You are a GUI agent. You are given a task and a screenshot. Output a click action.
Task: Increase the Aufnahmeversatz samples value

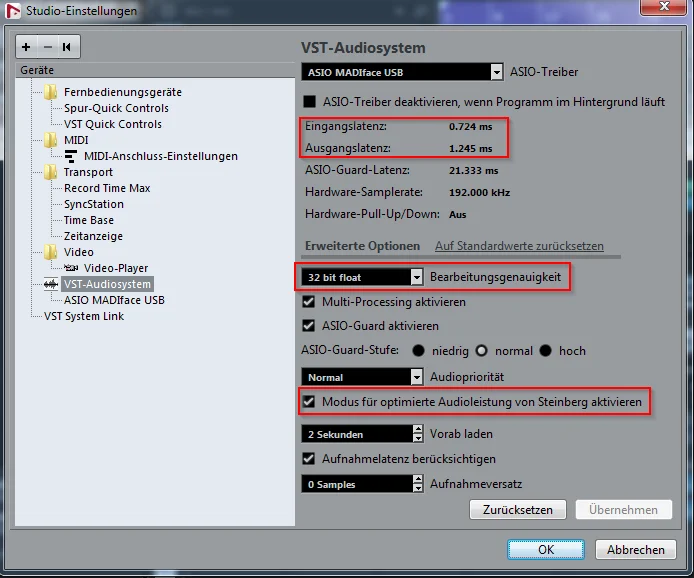pos(418,479)
